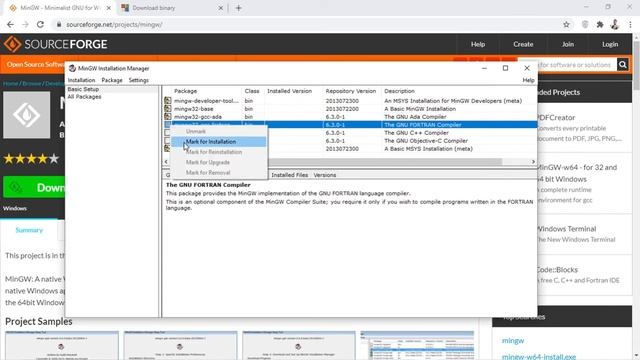Image resolution: width=640 pixels, height=360 pixels.
Task: Switch to the Versions tab
Action: (x=325, y=175)
